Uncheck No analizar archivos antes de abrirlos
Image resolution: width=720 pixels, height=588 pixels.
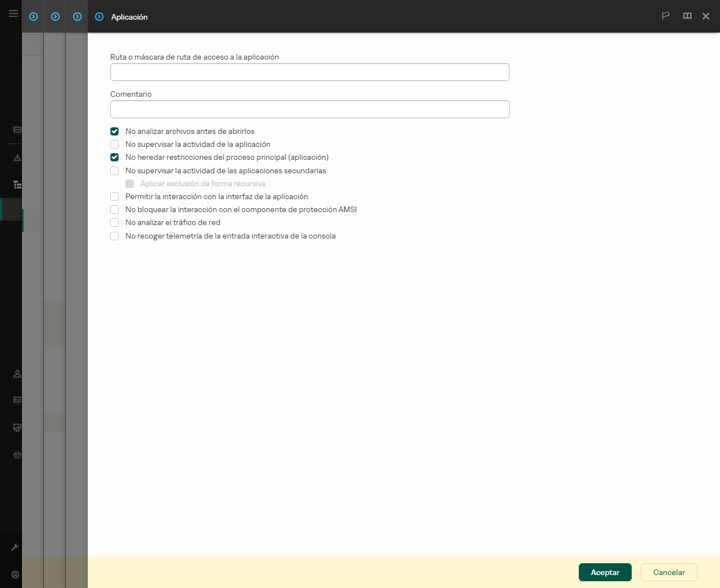[x=115, y=131]
